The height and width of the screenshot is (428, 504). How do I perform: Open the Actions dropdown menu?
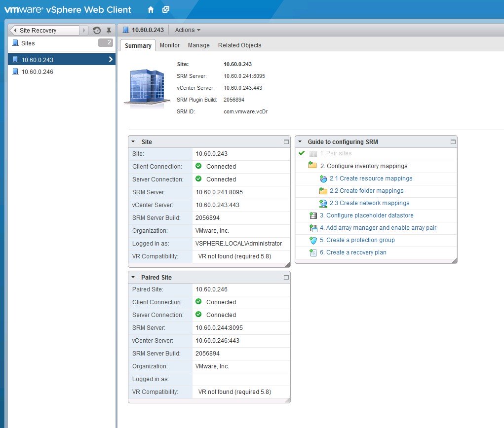tap(188, 30)
